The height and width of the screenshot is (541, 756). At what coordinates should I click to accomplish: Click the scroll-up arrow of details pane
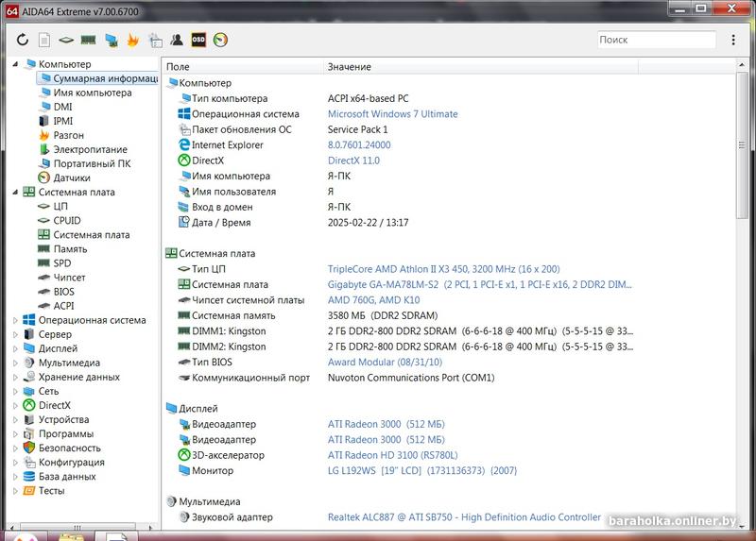tap(742, 64)
